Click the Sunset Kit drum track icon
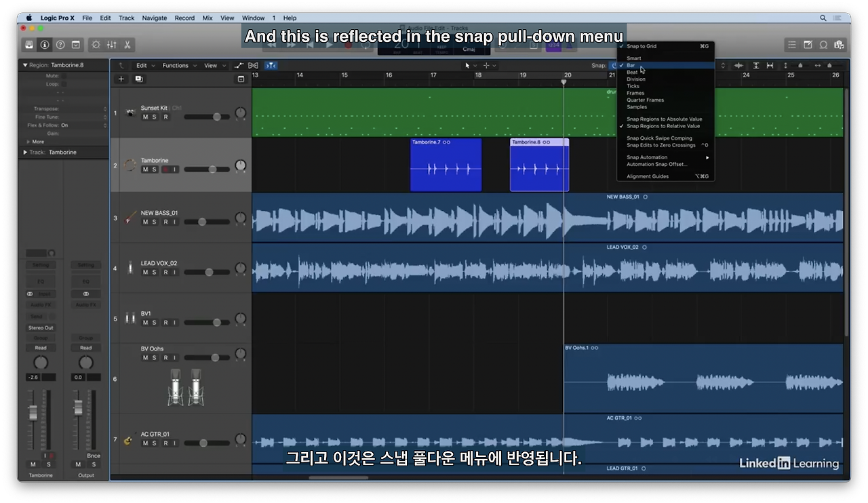Viewport: 868px width, 503px height. click(130, 113)
